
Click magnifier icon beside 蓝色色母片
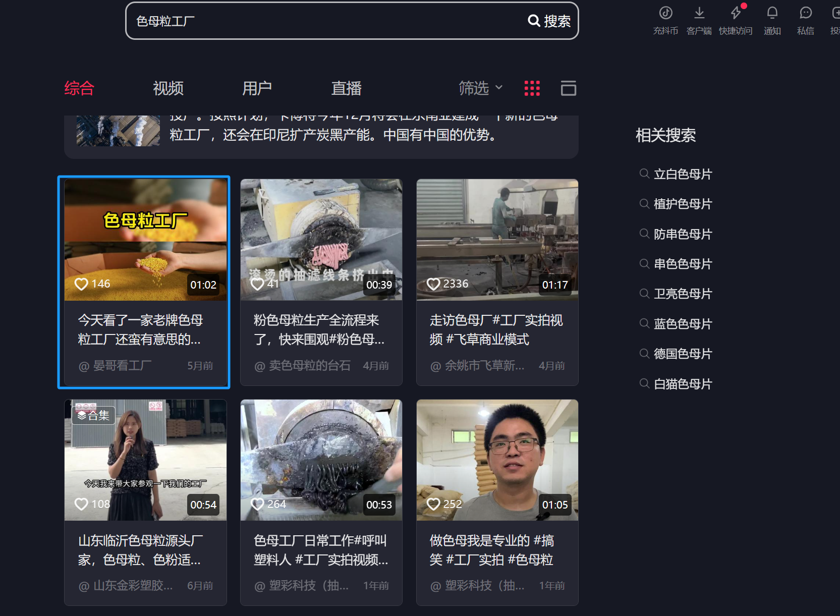[x=644, y=323]
